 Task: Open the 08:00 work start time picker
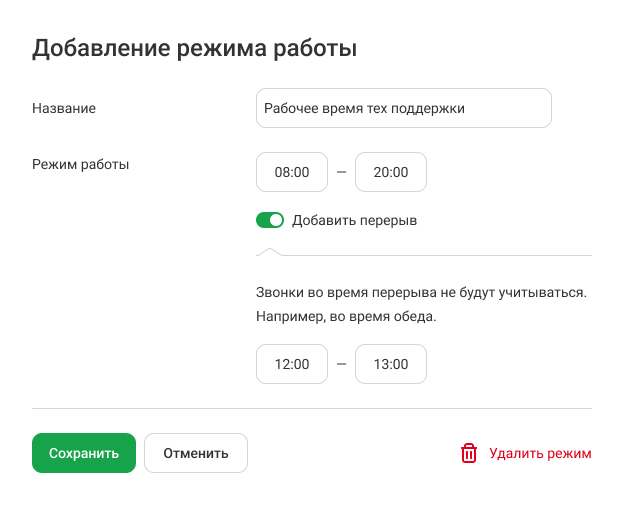click(x=292, y=172)
